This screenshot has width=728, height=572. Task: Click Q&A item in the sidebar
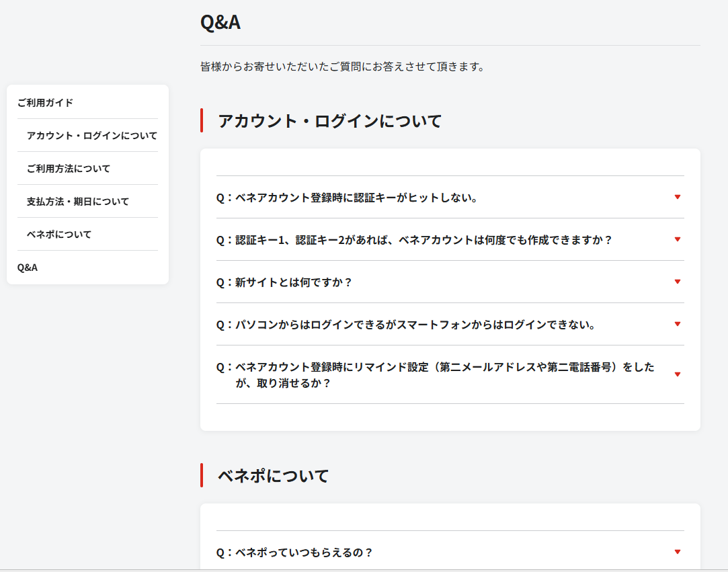coord(28,268)
